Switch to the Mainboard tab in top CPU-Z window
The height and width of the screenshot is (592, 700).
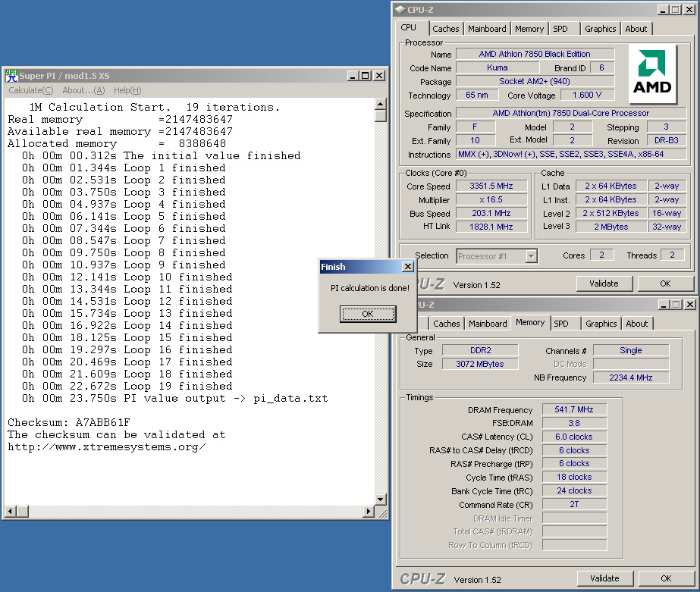[x=487, y=29]
